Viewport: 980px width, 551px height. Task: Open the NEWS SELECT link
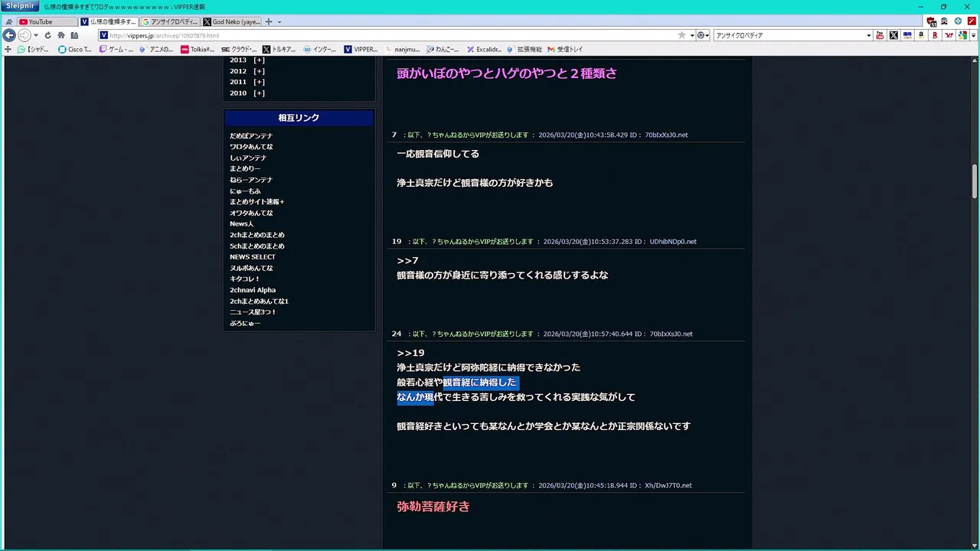(x=253, y=257)
